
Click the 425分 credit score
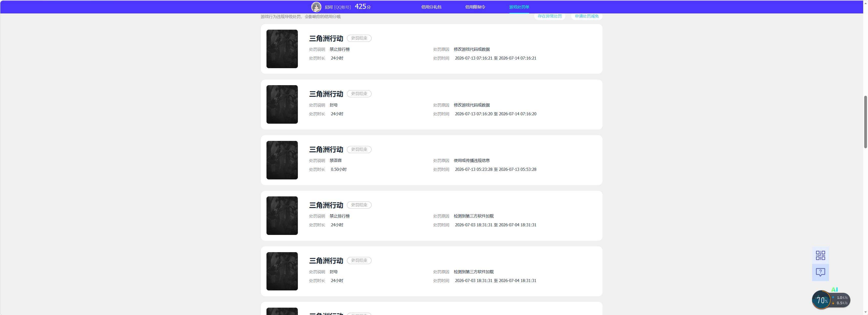pos(363,6)
